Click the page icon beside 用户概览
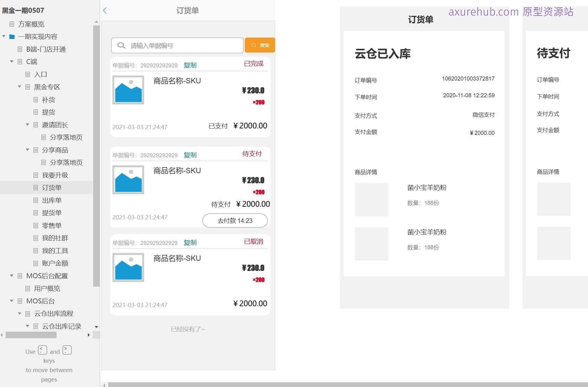 point(28,288)
